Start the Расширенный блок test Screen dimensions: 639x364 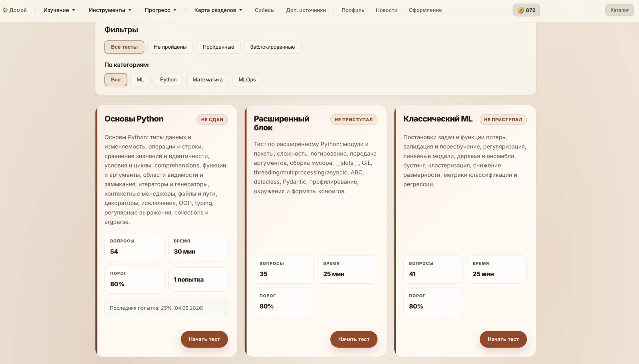click(353, 339)
